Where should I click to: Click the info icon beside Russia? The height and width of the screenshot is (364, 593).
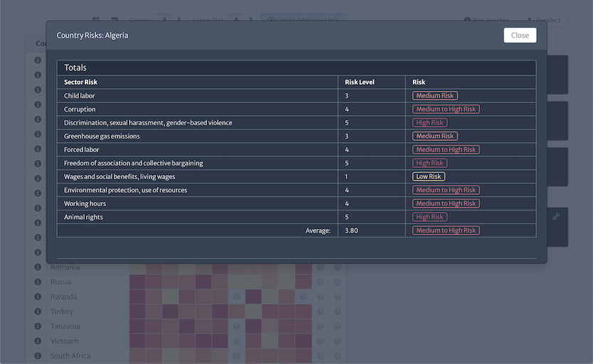pyautogui.click(x=37, y=282)
